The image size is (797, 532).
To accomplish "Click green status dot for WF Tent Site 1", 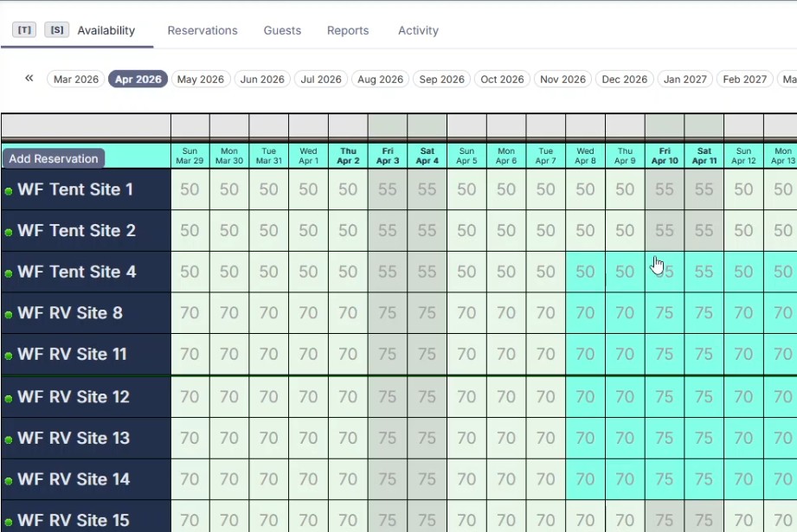I will pos(9,191).
